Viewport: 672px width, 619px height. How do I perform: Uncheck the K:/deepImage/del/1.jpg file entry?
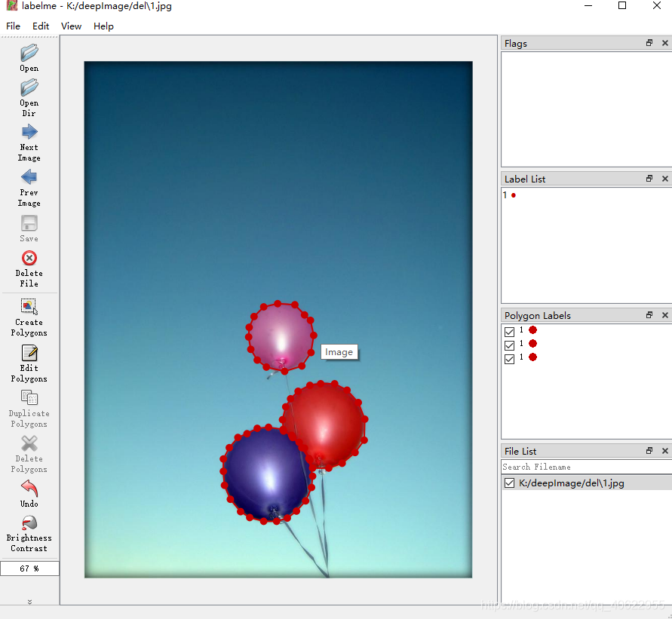pos(509,483)
